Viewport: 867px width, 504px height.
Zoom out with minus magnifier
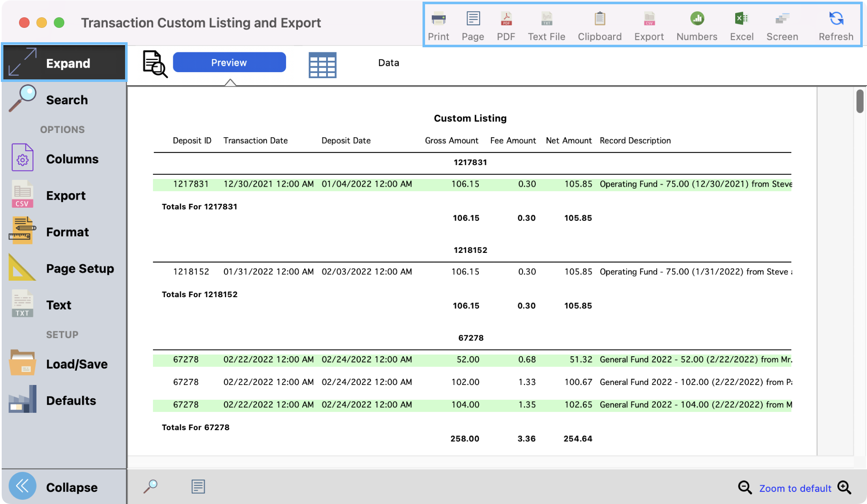coord(744,488)
